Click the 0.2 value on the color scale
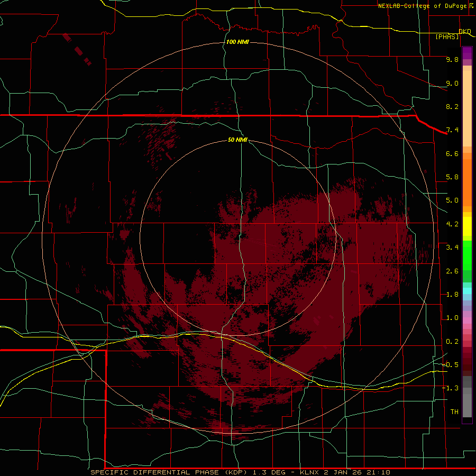 tap(452, 342)
